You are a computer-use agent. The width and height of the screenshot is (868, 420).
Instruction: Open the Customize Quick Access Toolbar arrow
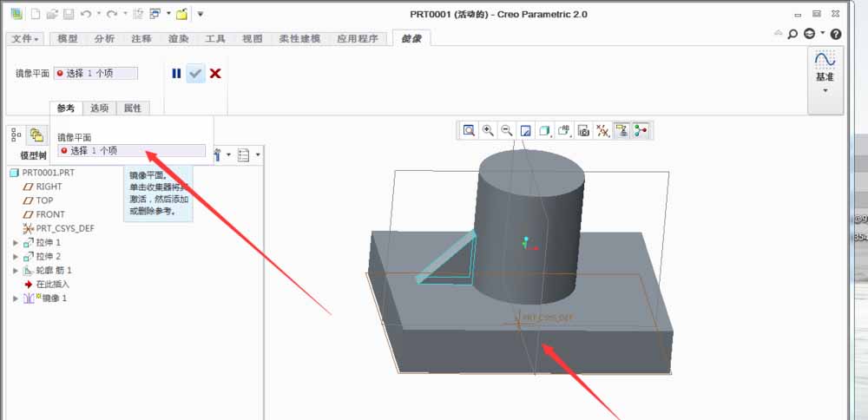pos(201,14)
